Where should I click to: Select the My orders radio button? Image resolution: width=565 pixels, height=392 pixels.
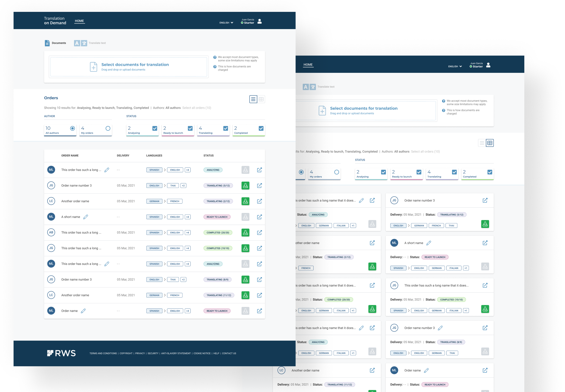[x=108, y=129]
